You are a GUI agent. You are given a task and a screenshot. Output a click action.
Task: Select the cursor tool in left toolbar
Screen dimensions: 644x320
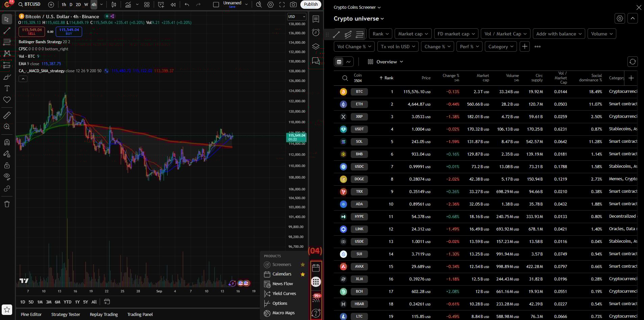6,19
